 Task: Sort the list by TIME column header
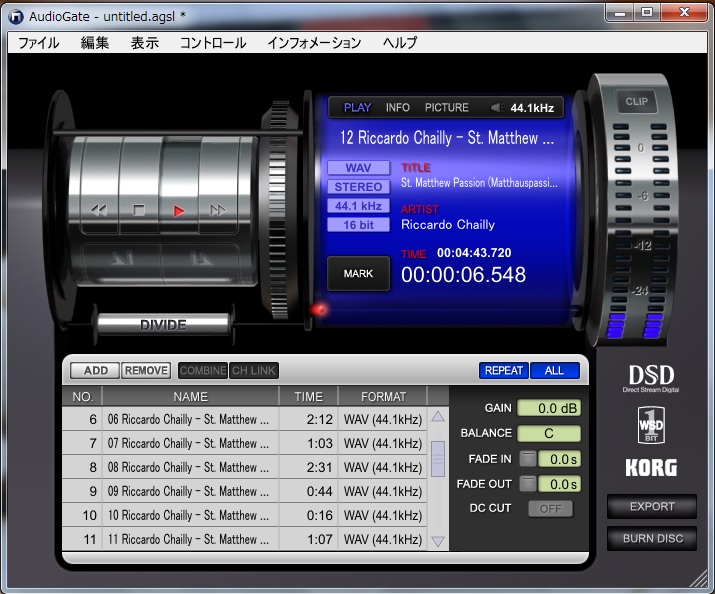point(309,397)
